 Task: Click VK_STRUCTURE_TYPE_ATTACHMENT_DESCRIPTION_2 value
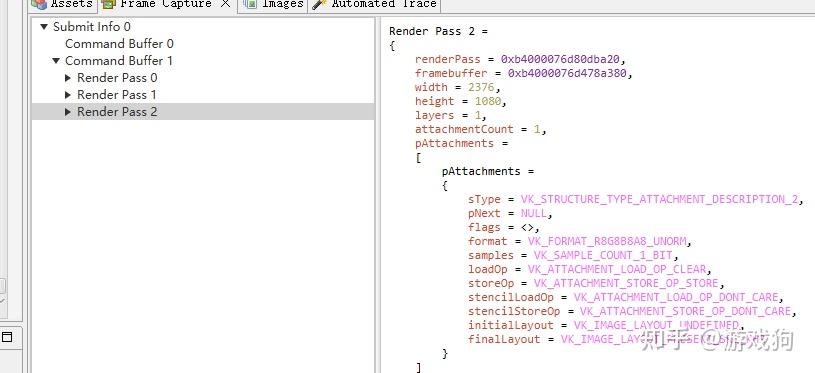(x=659, y=199)
